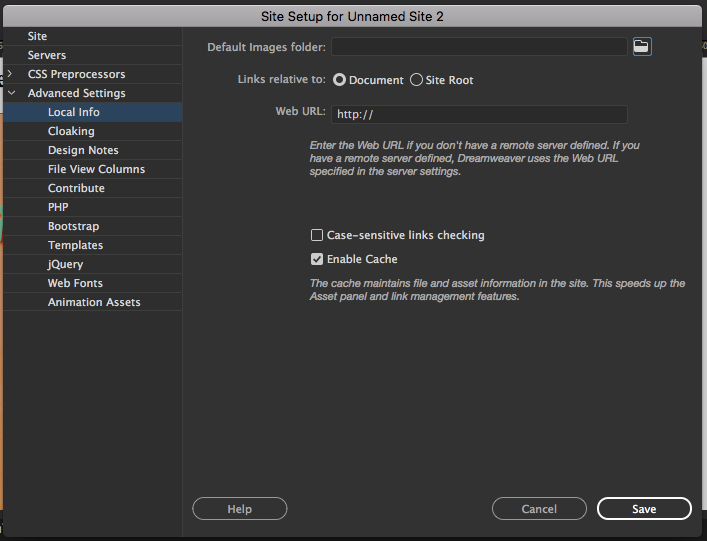Select the Document radio button
707x541 pixels.
340,80
